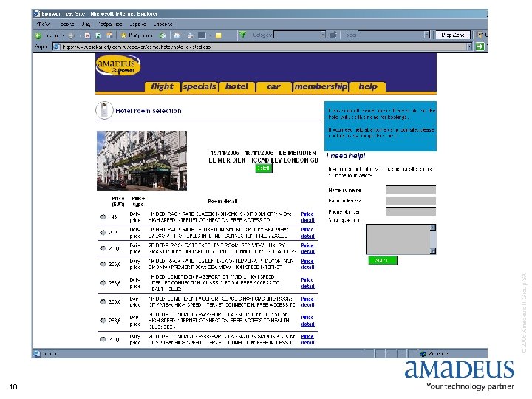Click the icon between Category and Folder boxes
532x399 pixels.
point(332,35)
